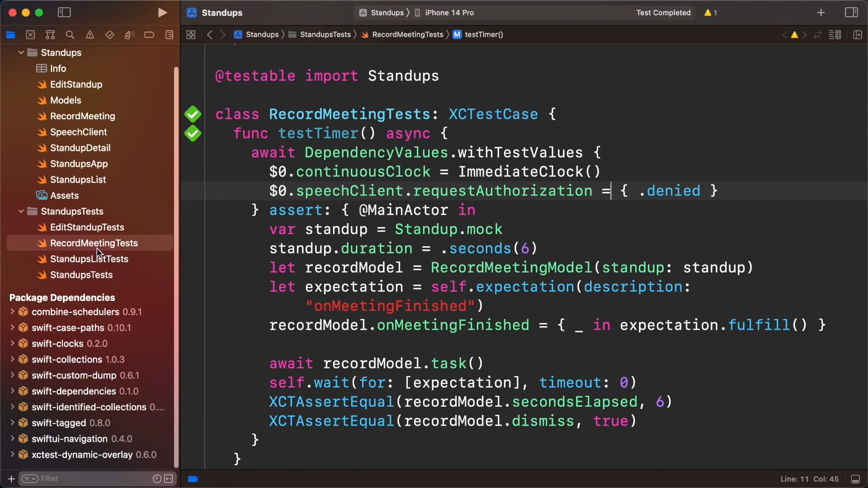Open the test navigator diamond icon
Image resolution: width=868 pixels, height=488 pixels.
[x=110, y=35]
